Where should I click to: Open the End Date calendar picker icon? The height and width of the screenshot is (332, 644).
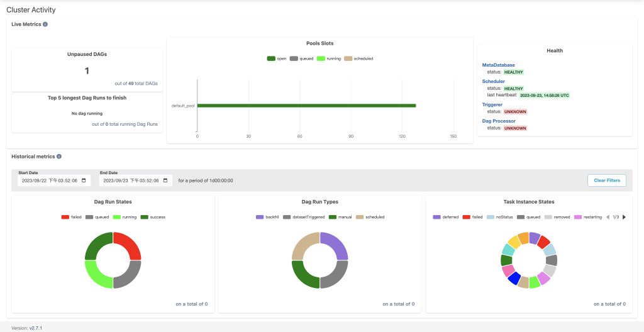pos(165,180)
